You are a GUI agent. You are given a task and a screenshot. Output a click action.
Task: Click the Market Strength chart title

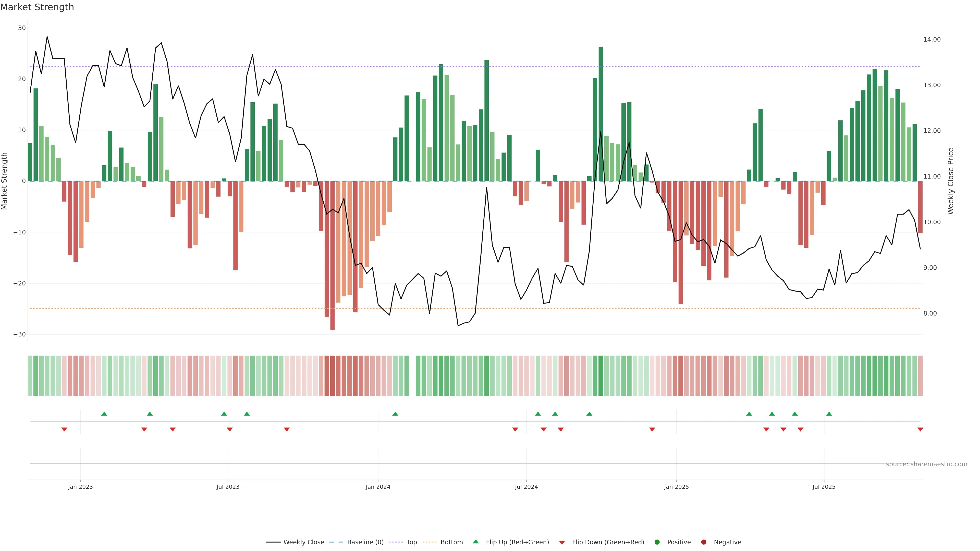pyautogui.click(x=37, y=7)
